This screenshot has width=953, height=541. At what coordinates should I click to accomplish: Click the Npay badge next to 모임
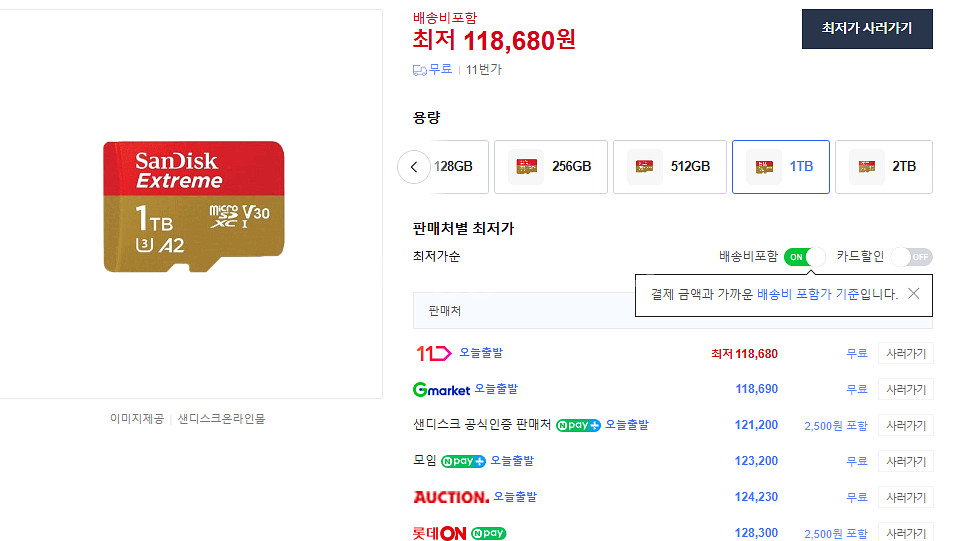tap(463, 461)
